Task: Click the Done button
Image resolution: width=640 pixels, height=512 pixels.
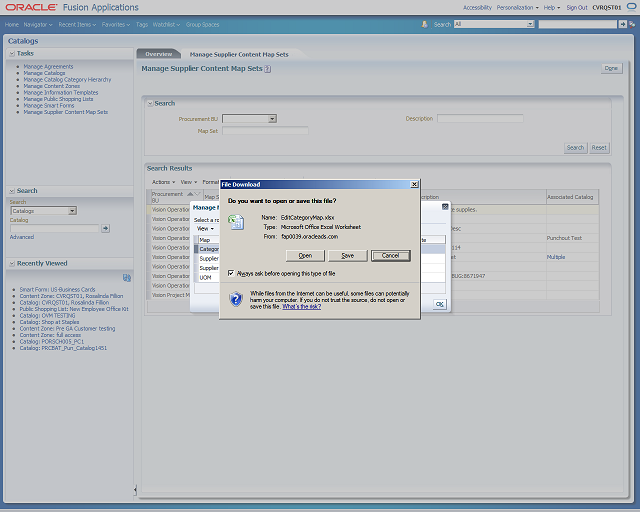Action: (611, 68)
